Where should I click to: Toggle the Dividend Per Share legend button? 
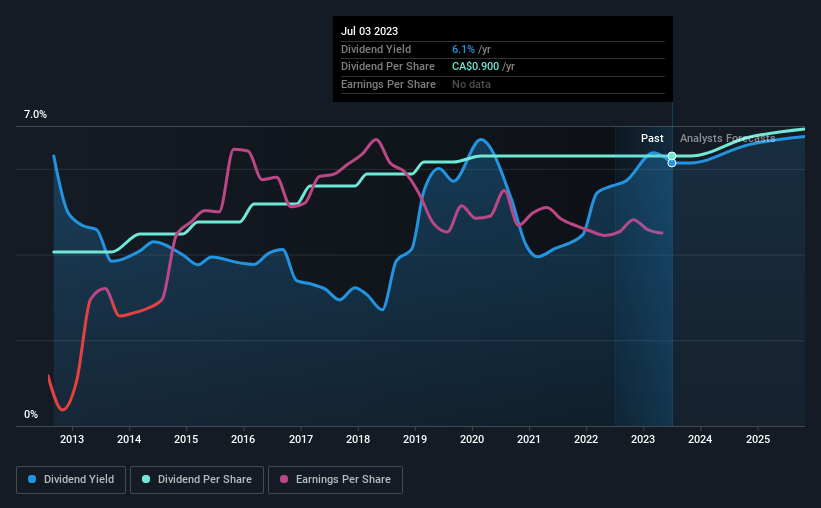tap(197, 480)
